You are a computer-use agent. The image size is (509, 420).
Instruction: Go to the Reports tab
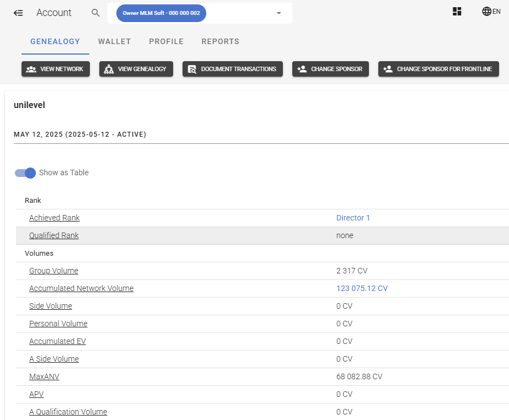pyautogui.click(x=220, y=41)
